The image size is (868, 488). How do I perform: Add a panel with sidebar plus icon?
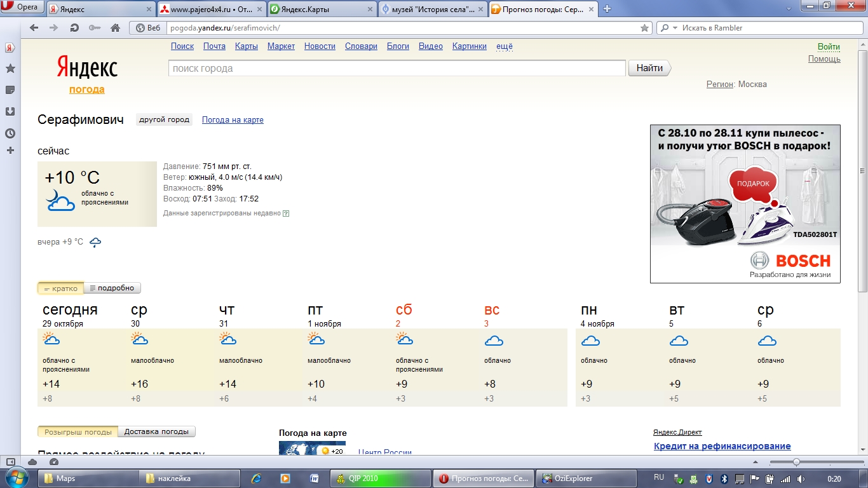(10, 151)
